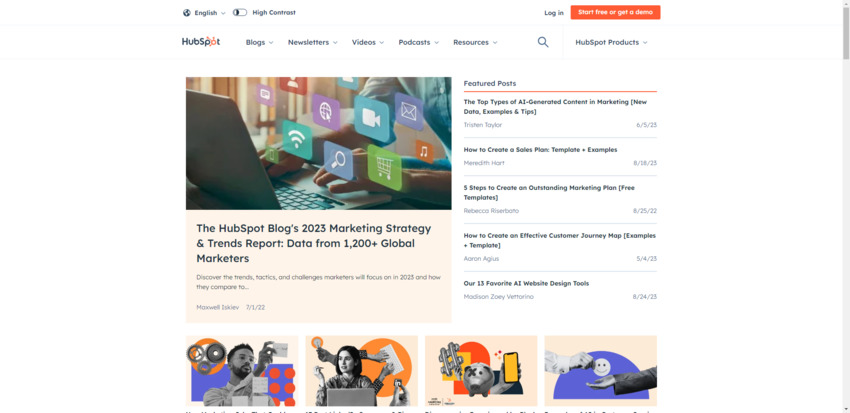Click author Meredith Hart
The image size is (850, 413).
click(x=482, y=163)
